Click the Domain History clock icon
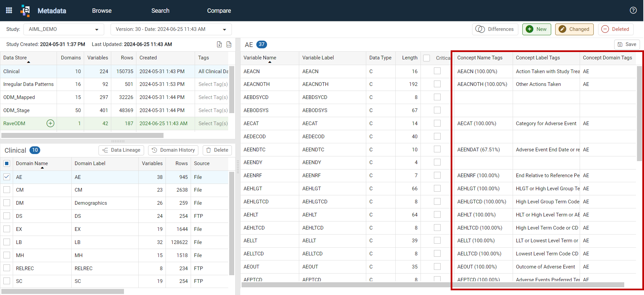The height and width of the screenshot is (295, 644). [x=154, y=150]
